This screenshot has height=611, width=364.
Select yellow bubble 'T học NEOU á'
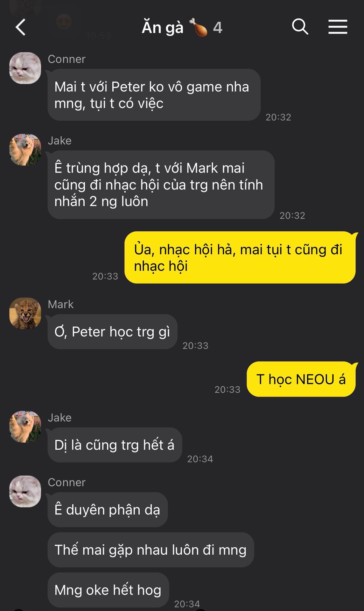click(x=301, y=379)
